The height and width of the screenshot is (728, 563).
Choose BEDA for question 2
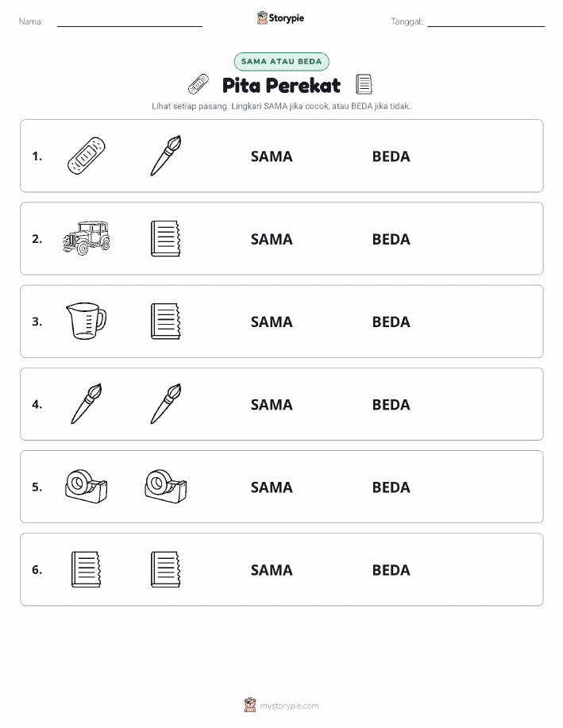(x=391, y=239)
